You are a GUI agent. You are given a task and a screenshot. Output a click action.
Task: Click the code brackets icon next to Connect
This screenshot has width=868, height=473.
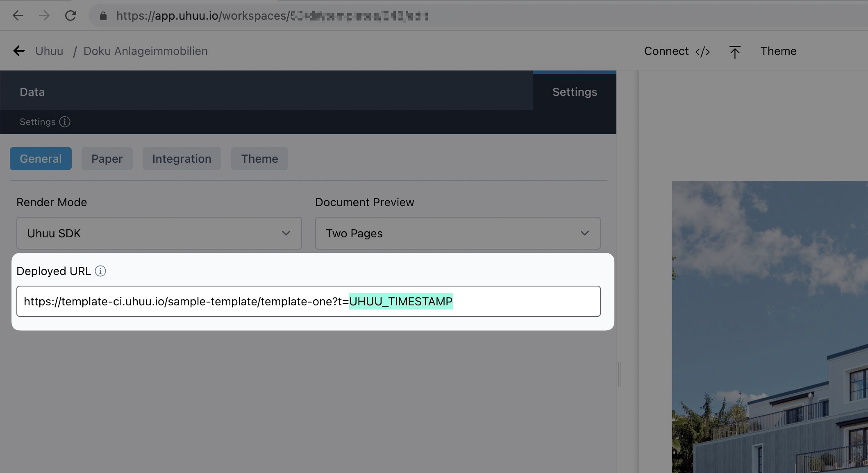click(702, 52)
